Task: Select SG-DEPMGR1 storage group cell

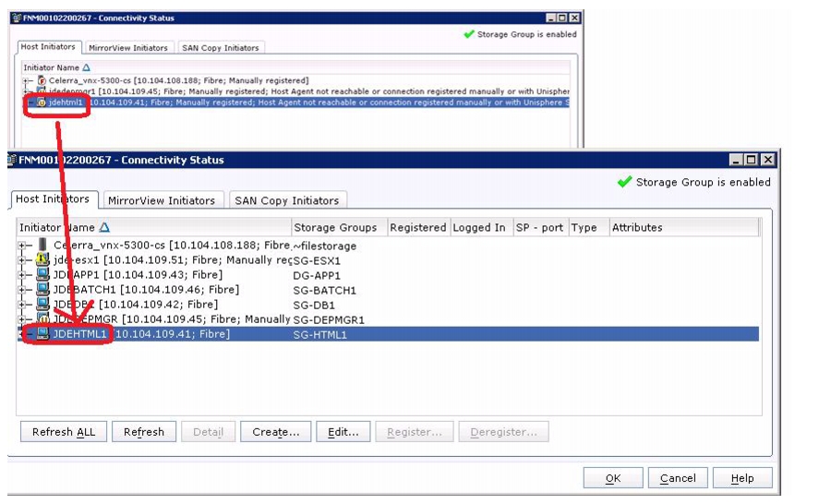Action: (x=329, y=320)
